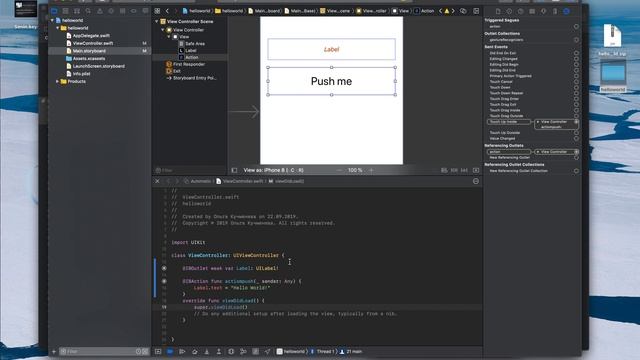Click the Step over debug icon
Screen dimensions: 640x360
click(x=195, y=351)
